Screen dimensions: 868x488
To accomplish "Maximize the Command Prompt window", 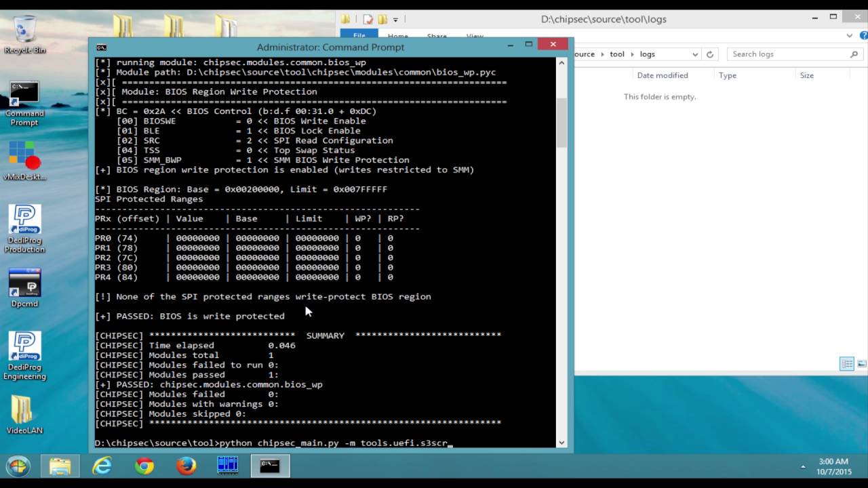I will pyautogui.click(x=529, y=45).
